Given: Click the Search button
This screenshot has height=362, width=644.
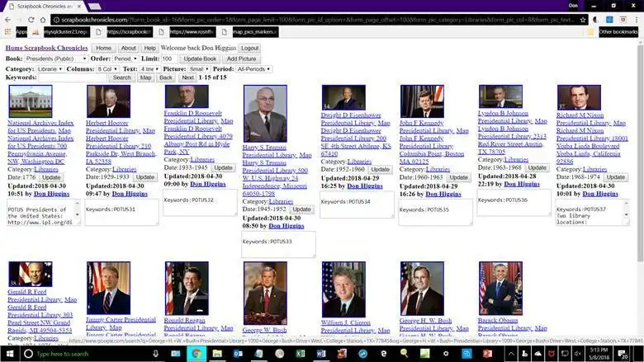Looking at the screenshot, I should pyautogui.click(x=122, y=77).
